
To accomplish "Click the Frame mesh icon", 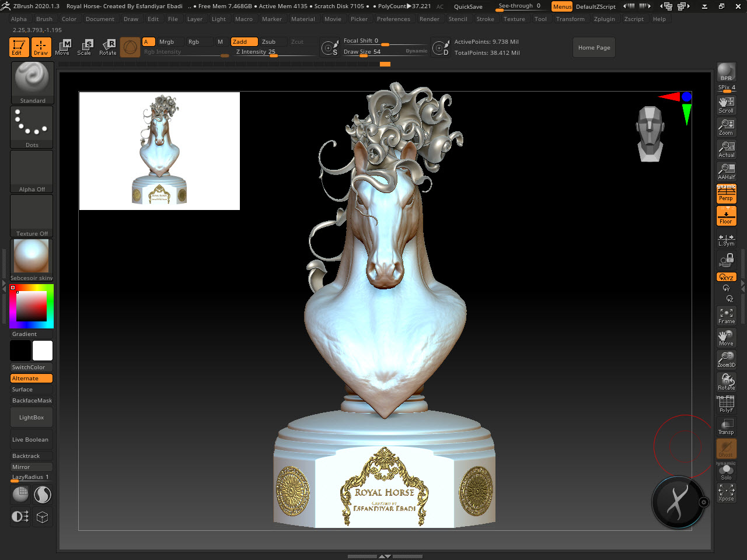I will pos(726,316).
